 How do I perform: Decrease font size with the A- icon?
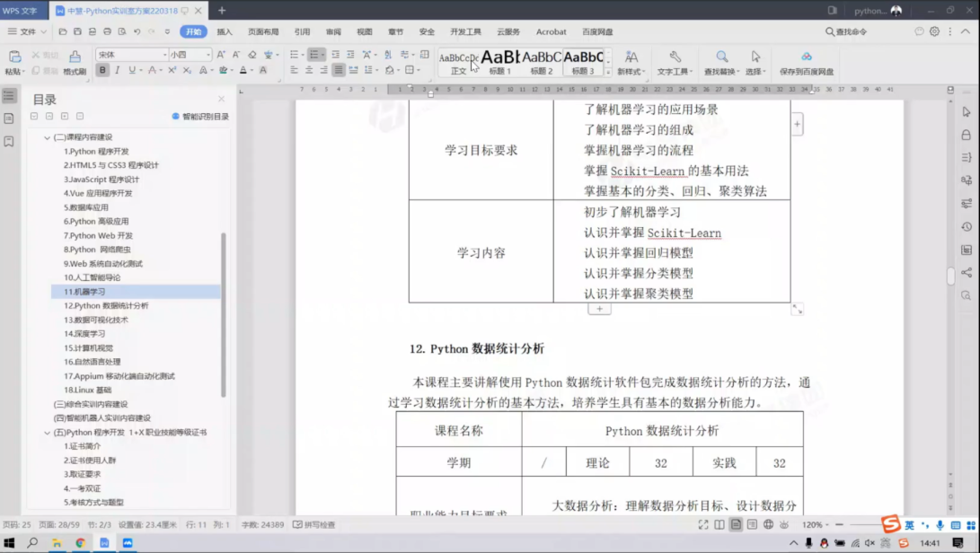pyautogui.click(x=236, y=55)
